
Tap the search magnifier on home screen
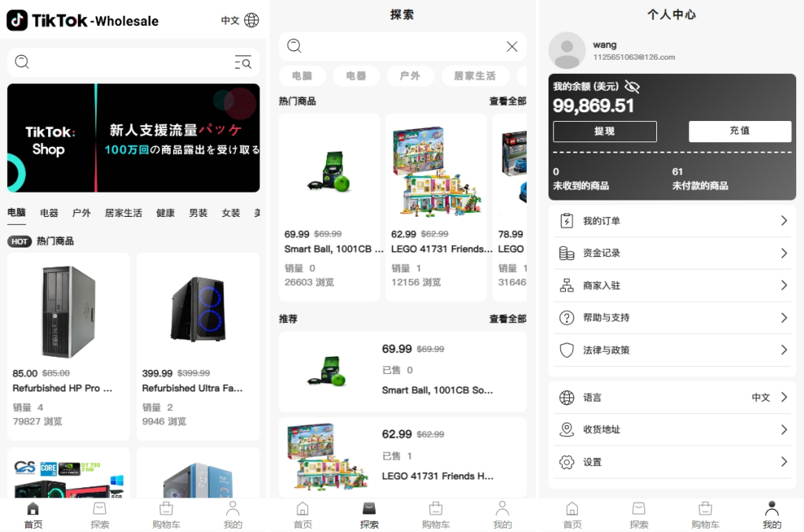22,62
